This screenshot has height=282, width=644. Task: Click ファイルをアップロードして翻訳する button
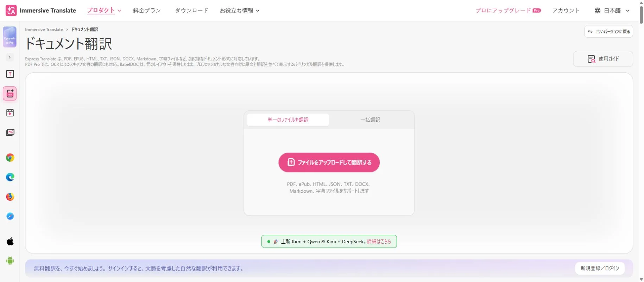click(329, 162)
